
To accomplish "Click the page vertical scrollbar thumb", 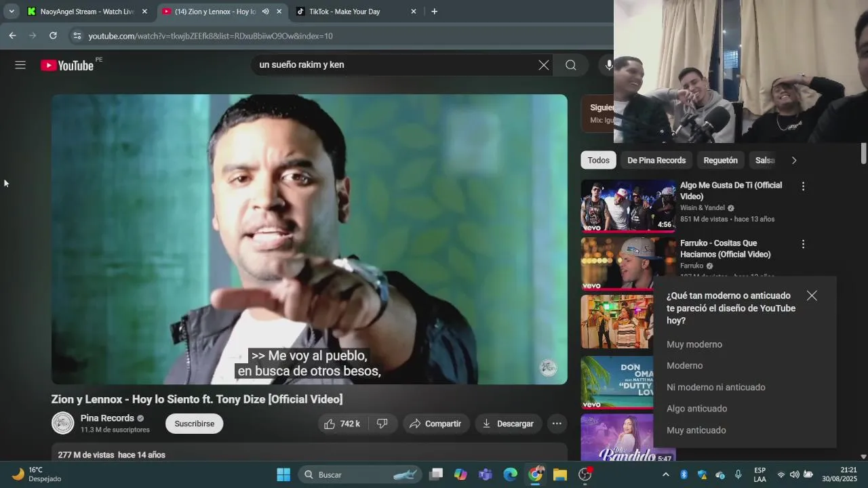I will pyautogui.click(x=863, y=152).
